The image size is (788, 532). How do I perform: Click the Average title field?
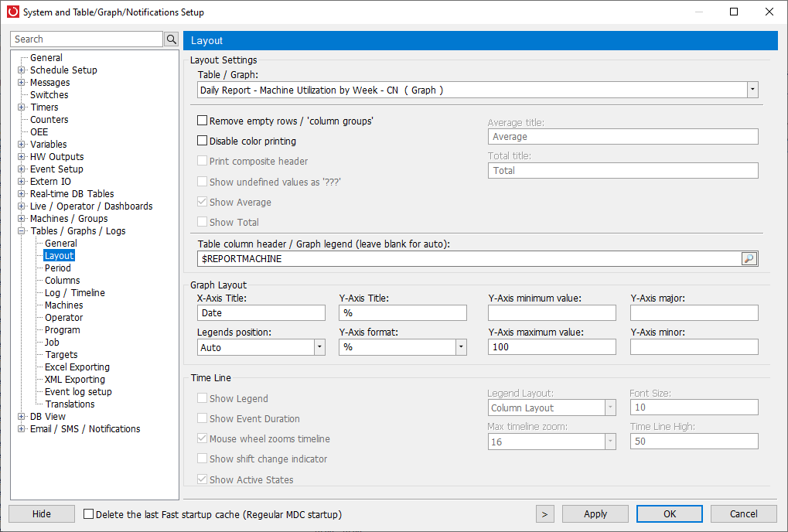point(623,137)
